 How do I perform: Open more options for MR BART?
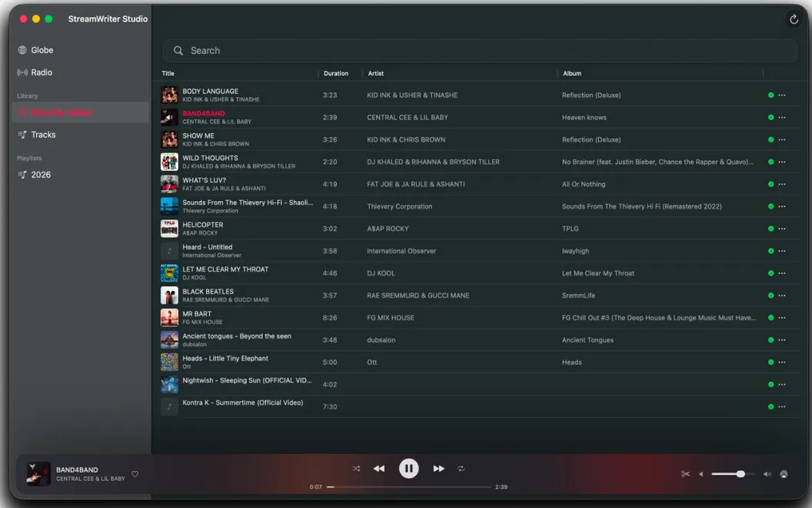(x=781, y=318)
